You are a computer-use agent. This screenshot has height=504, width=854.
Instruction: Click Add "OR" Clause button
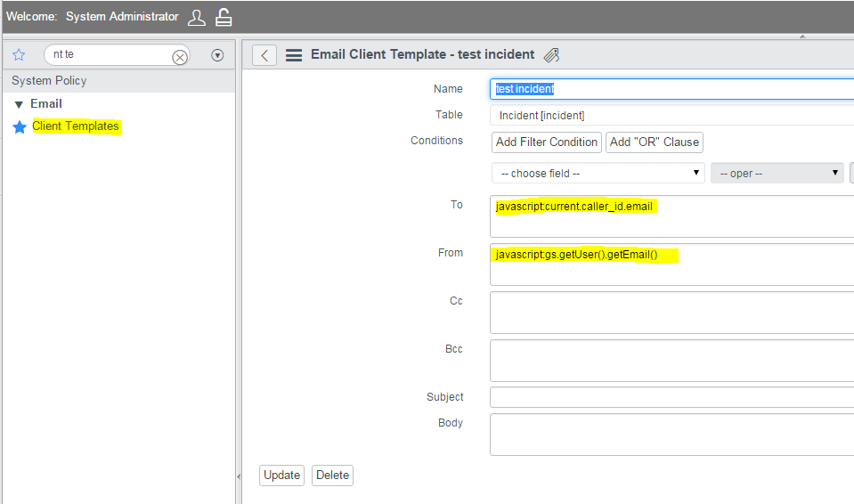(655, 142)
